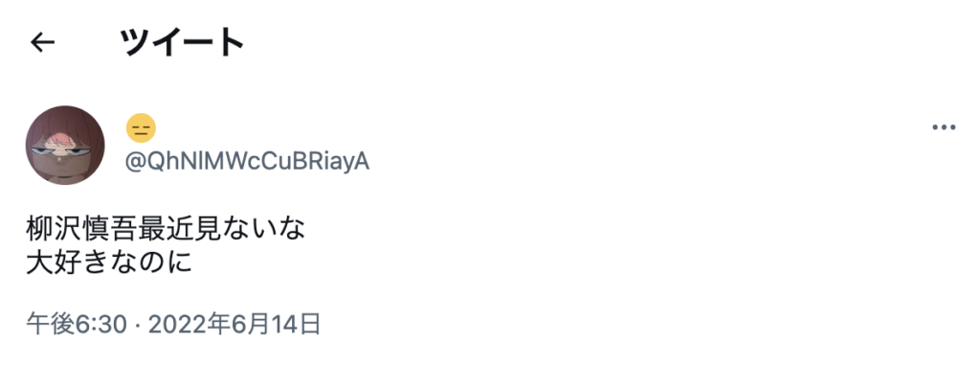
Task: Show tweet options with the … icon
Action: pyautogui.click(x=944, y=127)
